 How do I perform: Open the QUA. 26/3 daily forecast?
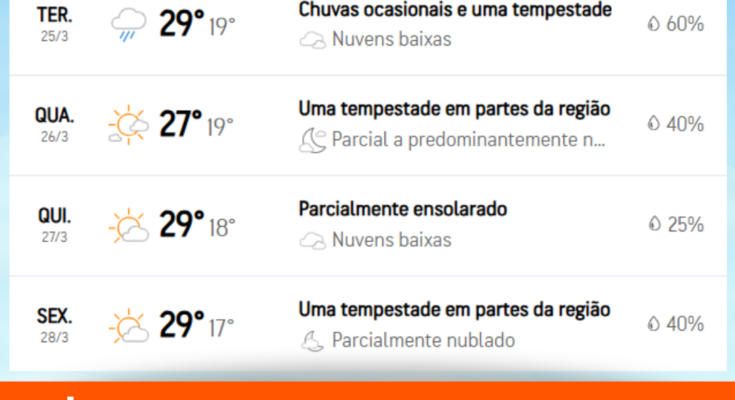[368, 125]
